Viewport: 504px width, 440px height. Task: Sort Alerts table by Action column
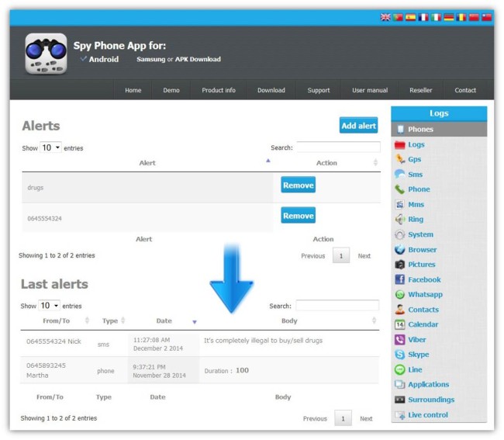click(326, 163)
